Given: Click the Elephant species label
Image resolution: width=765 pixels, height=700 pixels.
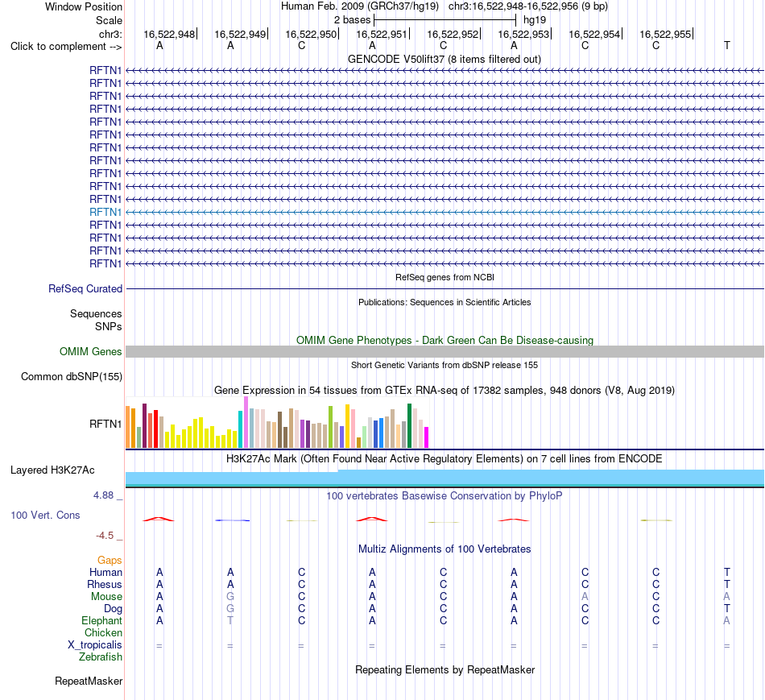Looking at the screenshot, I should [102, 621].
